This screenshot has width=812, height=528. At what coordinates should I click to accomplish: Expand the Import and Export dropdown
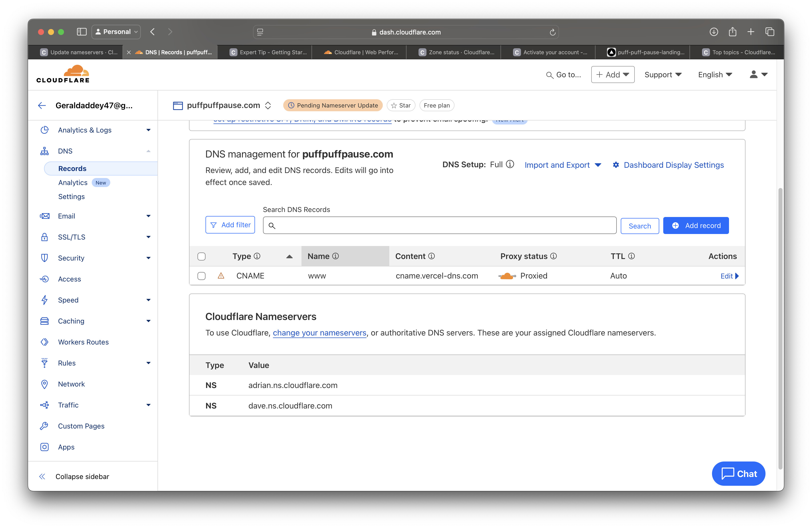point(562,165)
